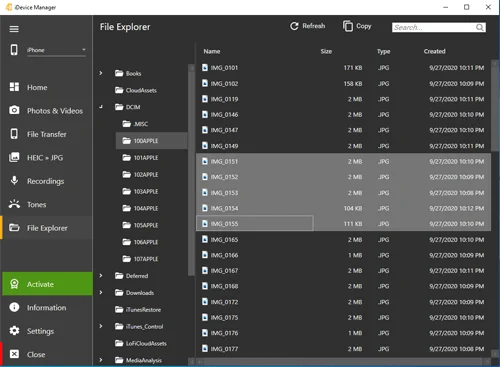The image size is (500, 367).
Task: Click the iPhone device icon
Action: pyautogui.click(x=14, y=50)
